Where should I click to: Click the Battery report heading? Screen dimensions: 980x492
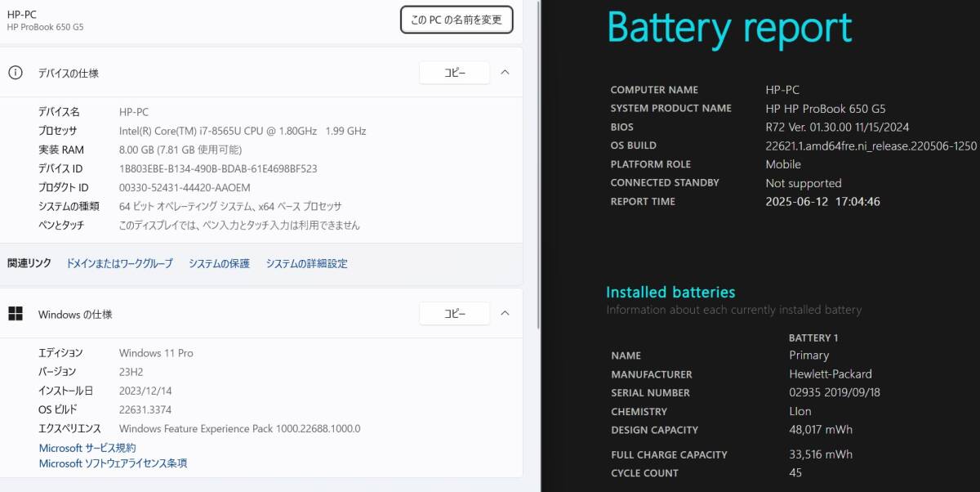tap(729, 28)
